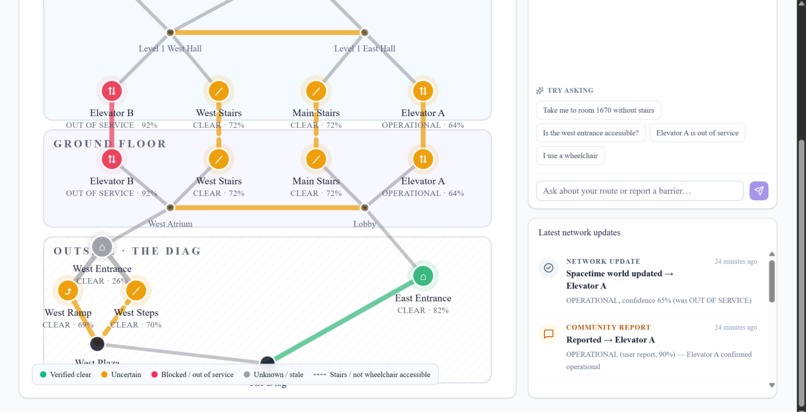Click the updates list scroll-down arrow
The height and width of the screenshot is (412, 806).
[772, 385]
